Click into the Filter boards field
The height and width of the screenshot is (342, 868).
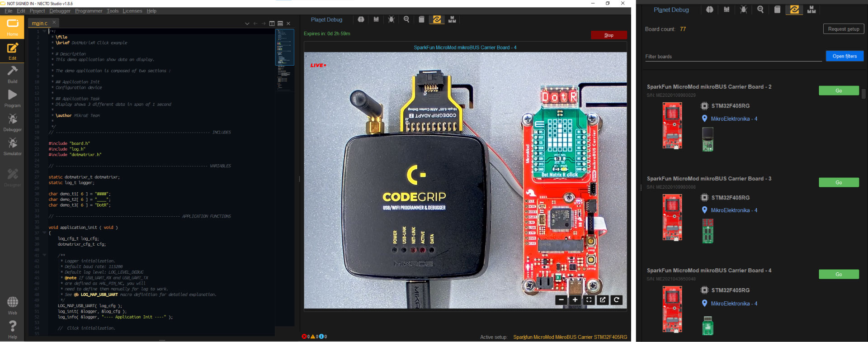coord(733,57)
